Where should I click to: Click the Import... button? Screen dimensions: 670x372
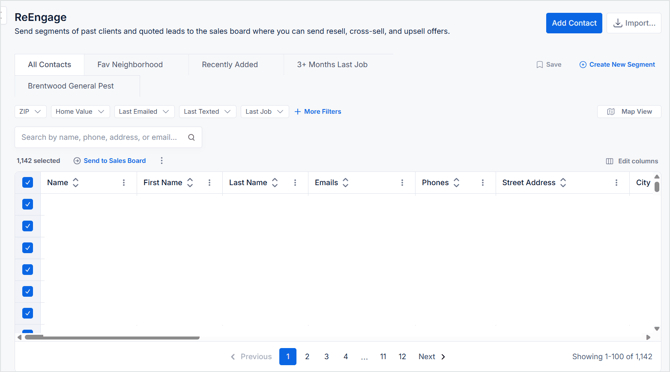(634, 23)
